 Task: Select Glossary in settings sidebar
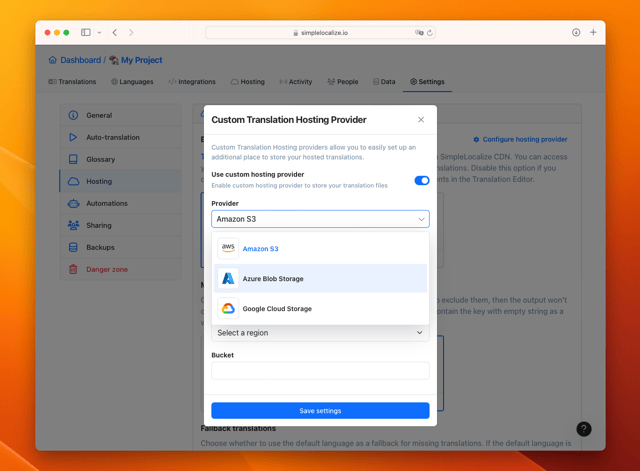(120, 159)
